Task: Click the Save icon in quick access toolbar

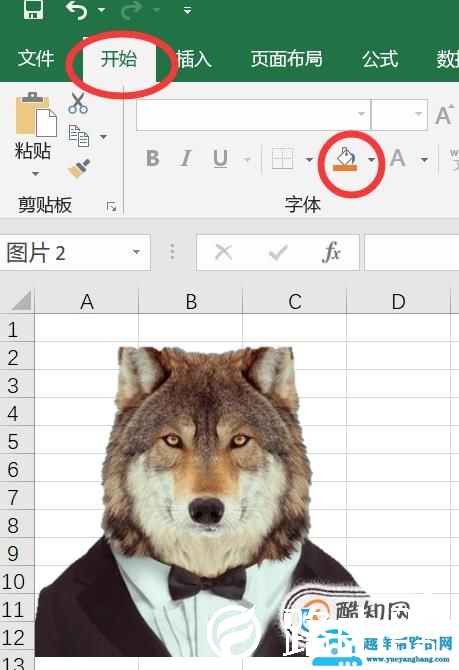Action: (x=34, y=9)
